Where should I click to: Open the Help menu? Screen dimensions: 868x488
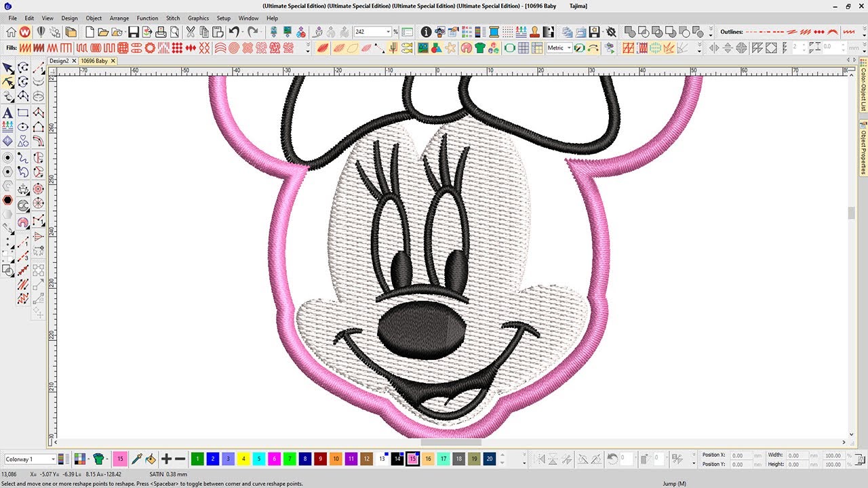pyautogui.click(x=272, y=18)
